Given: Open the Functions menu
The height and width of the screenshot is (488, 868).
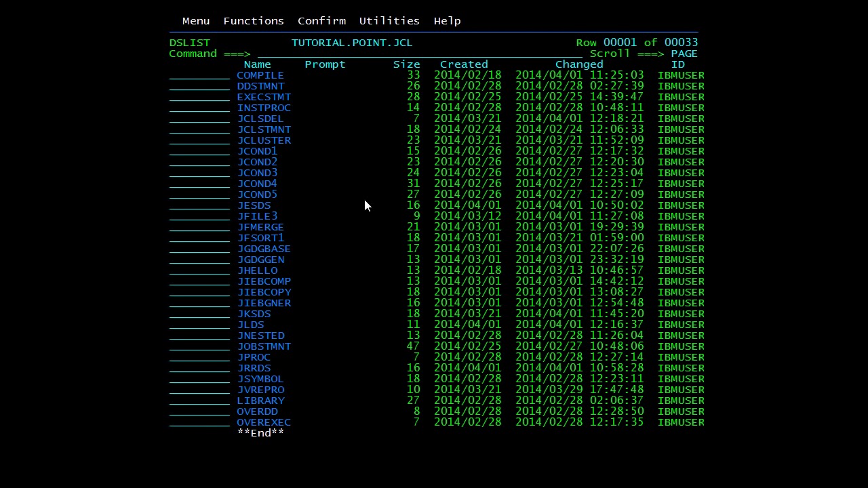Looking at the screenshot, I should 254,21.
